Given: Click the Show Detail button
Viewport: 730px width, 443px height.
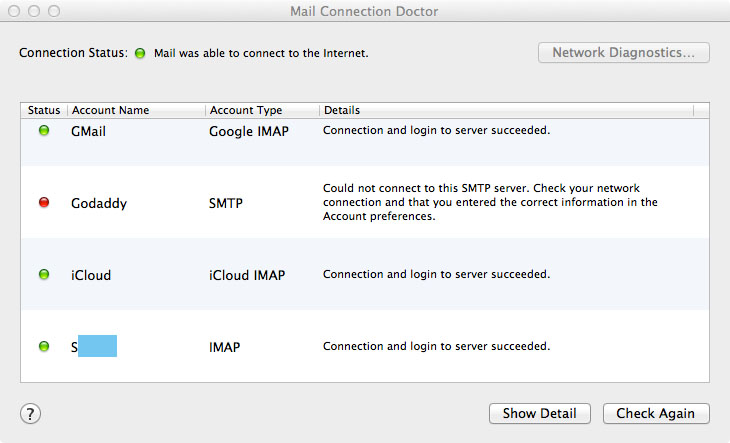Looking at the screenshot, I should click(539, 413).
